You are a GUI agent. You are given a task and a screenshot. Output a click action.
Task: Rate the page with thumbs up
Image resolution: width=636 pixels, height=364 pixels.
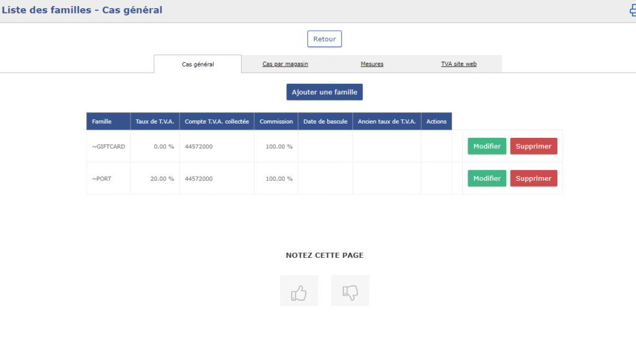tap(299, 291)
